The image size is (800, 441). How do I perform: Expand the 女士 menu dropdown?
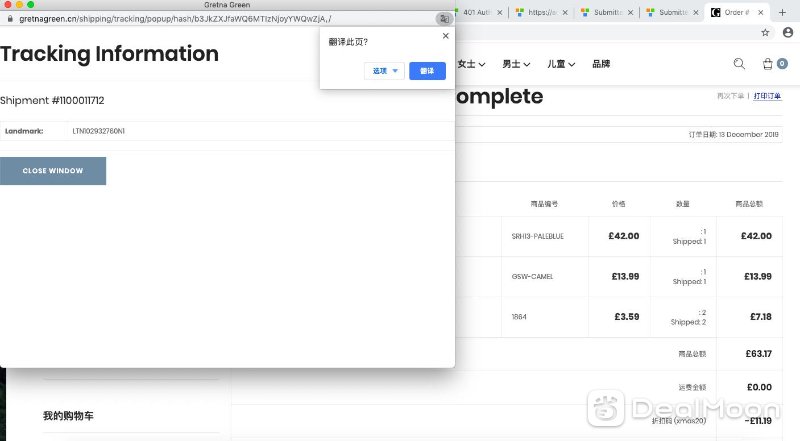pos(471,64)
